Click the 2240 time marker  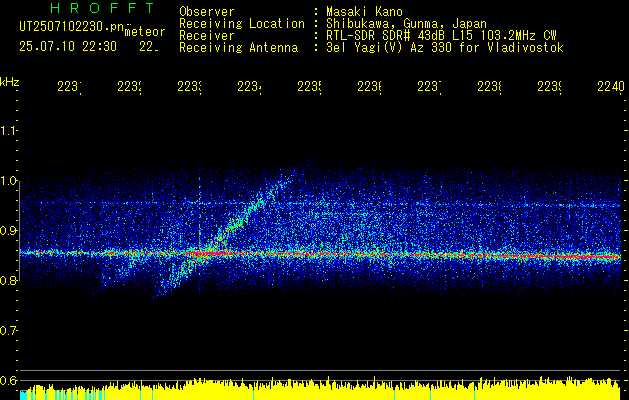coord(611,86)
